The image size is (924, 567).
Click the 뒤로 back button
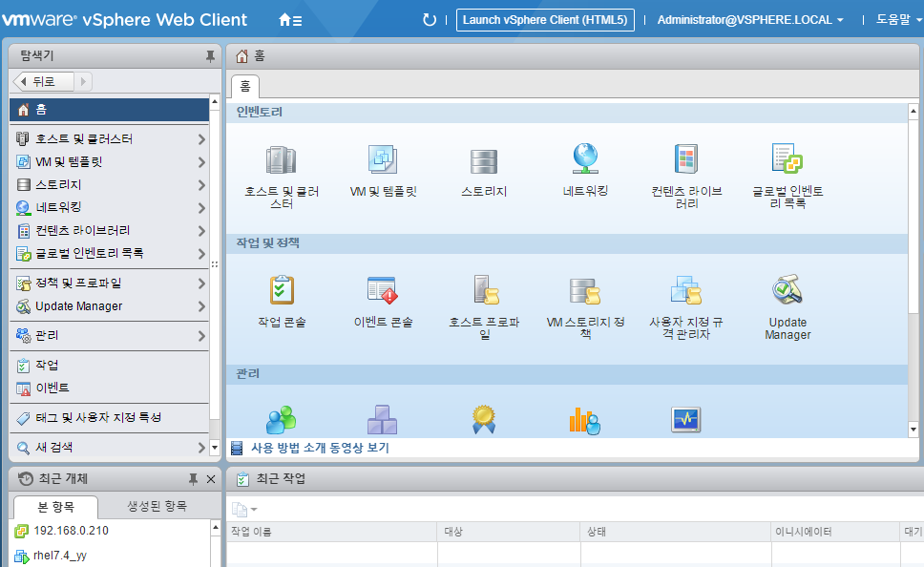(44, 81)
